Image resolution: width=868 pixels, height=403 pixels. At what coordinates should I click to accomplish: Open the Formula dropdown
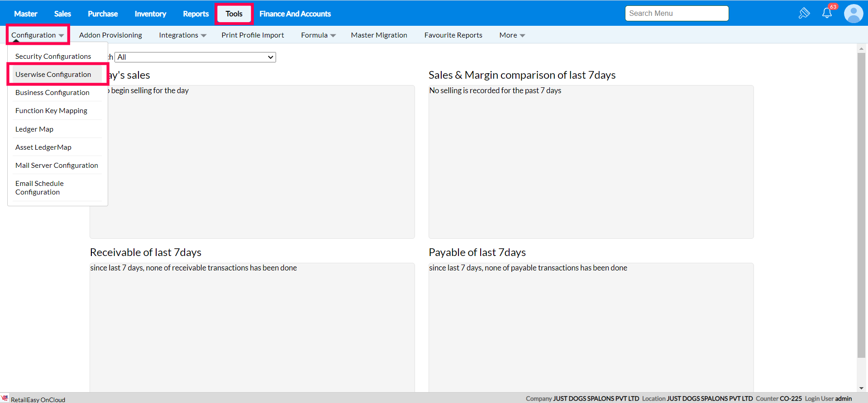318,35
